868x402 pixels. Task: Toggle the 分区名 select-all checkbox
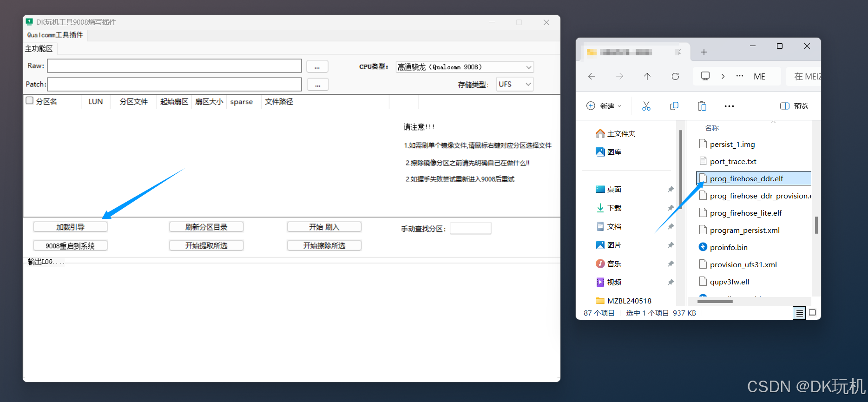coord(30,100)
